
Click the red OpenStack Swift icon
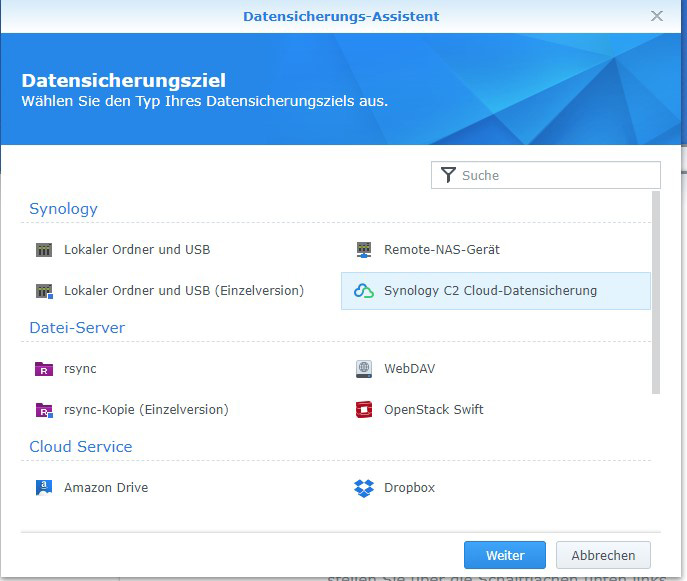364,410
